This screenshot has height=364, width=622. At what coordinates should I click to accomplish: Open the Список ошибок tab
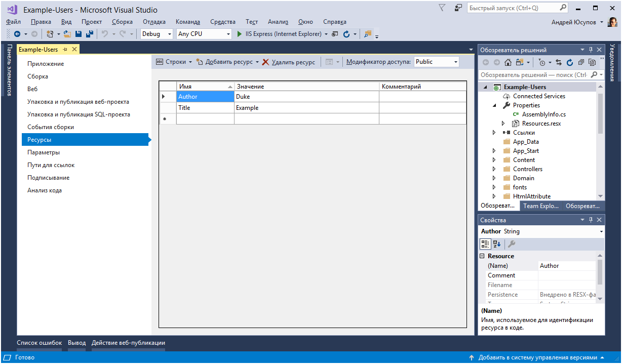39,343
